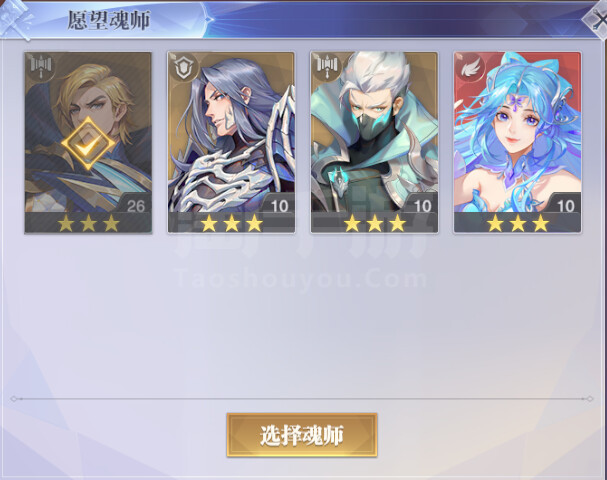The height and width of the screenshot is (480, 607).
Task: Click the attack-type icon on masked hero card
Action: tap(327, 67)
